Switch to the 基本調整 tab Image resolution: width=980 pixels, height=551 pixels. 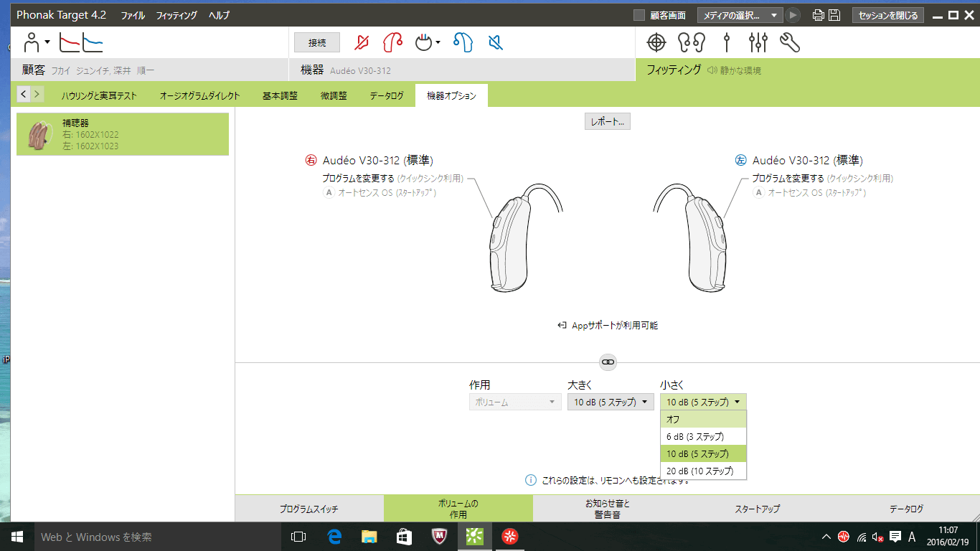coord(280,95)
